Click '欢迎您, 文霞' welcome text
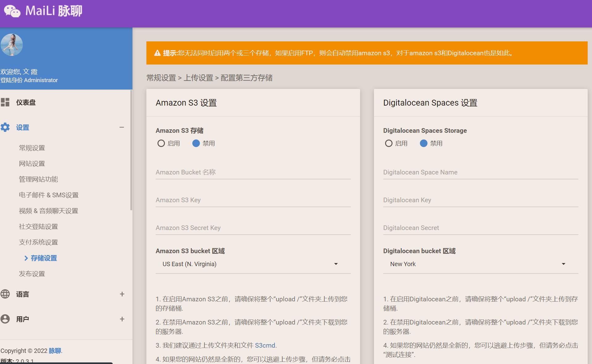 coord(19,72)
